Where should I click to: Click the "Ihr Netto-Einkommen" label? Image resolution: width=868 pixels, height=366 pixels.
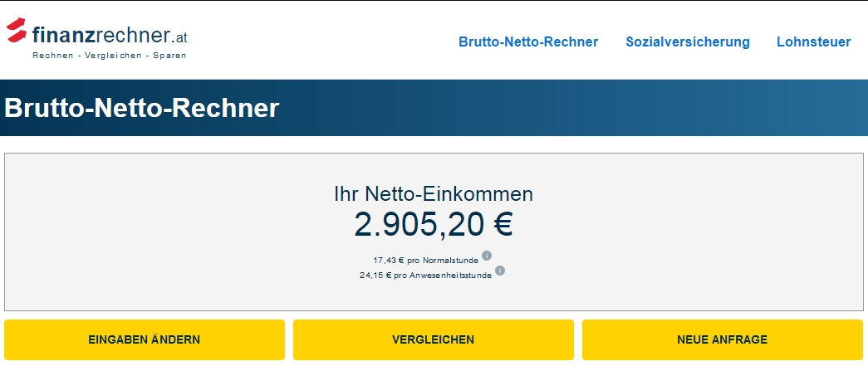point(434,194)
